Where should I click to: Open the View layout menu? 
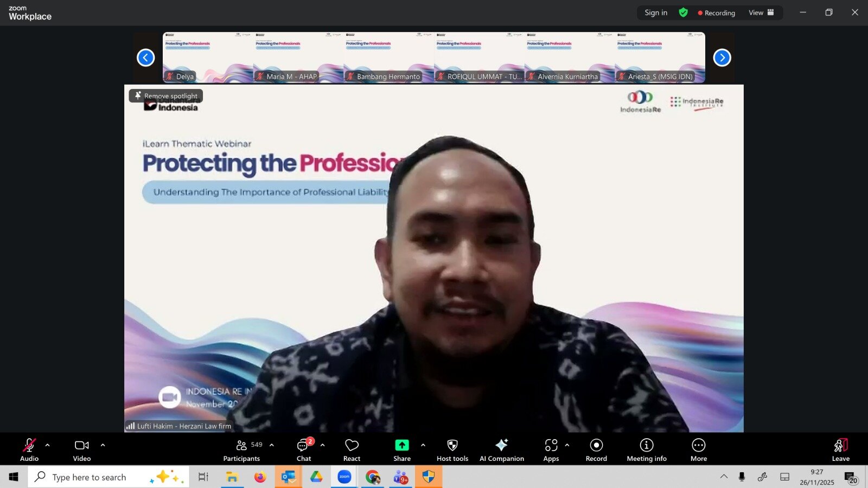(761, 12)
